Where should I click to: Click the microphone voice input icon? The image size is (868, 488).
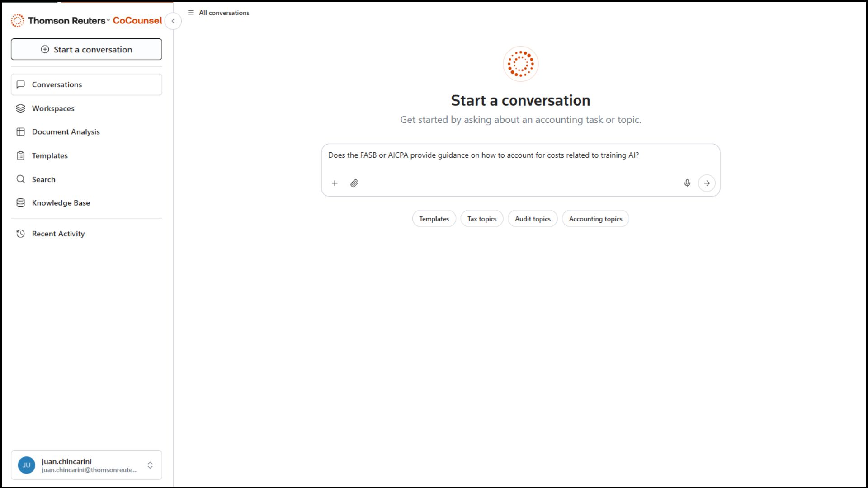click(687, 183)
